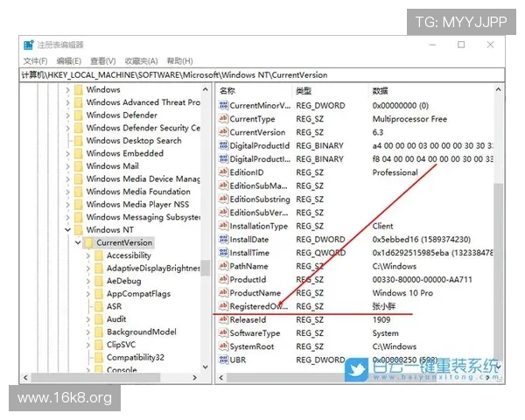
Task: Click the DigitalProductId binary value icon
Action: click(x=223, y=145)
